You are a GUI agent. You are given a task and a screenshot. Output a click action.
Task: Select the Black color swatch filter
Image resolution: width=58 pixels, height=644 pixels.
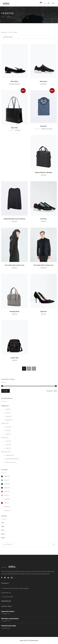pos(2,476)
